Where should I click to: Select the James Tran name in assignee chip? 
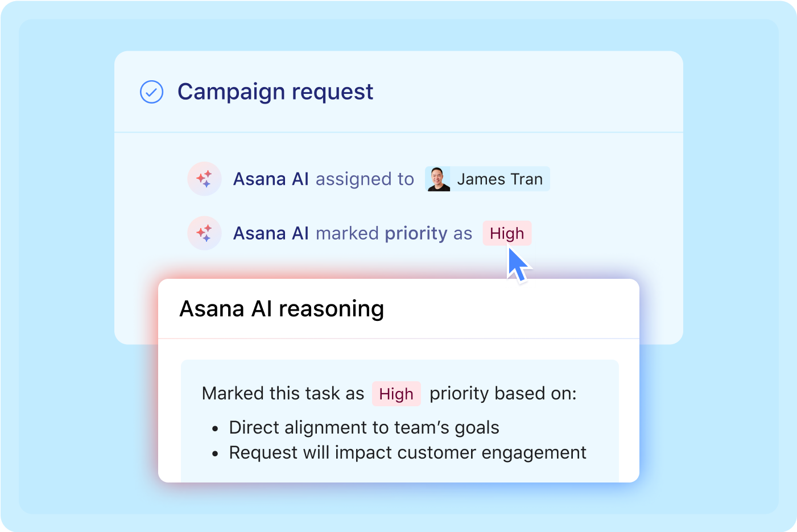[x=499, y=179]
